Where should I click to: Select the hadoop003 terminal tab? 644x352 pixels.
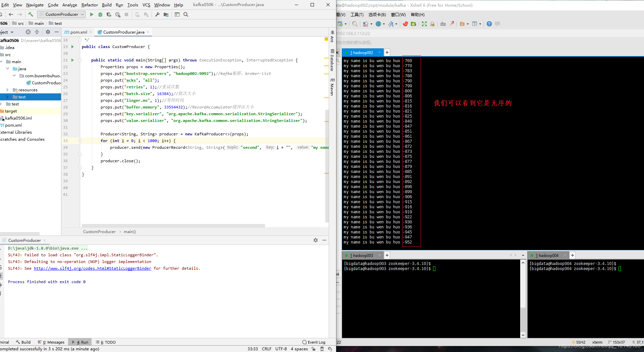[363, 255]
